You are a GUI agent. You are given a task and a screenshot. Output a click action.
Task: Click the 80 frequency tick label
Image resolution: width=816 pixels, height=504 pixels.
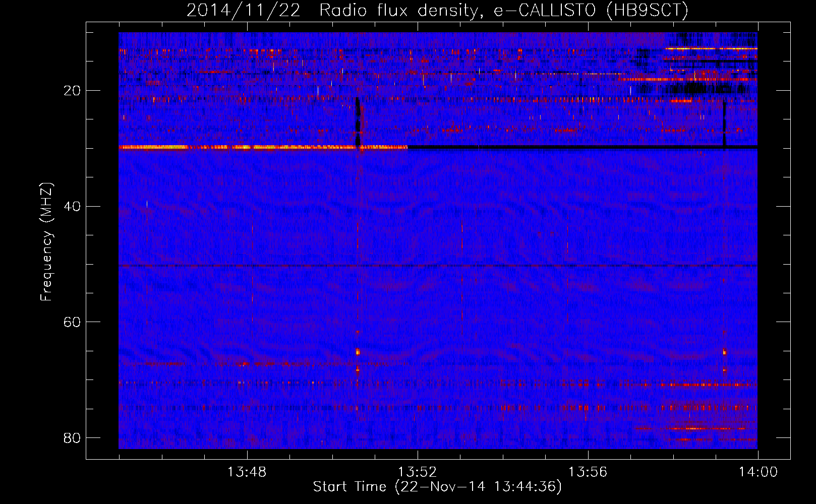coord(72,437)
